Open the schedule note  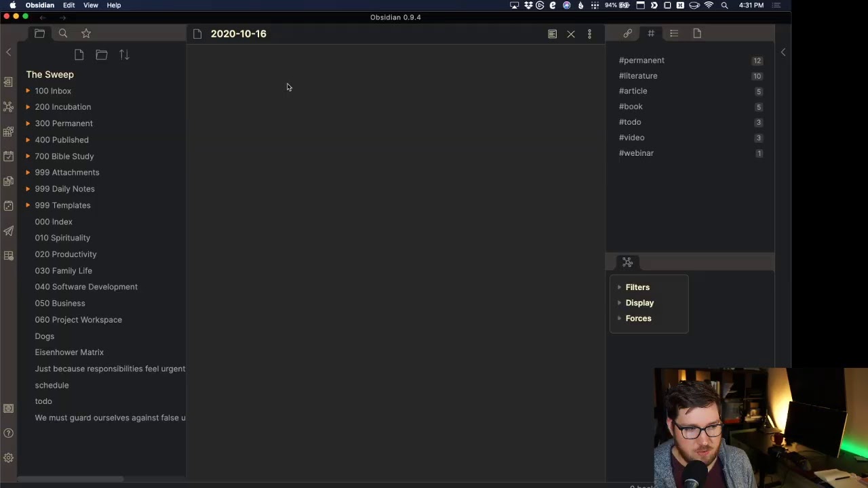(x=52, y=385)
